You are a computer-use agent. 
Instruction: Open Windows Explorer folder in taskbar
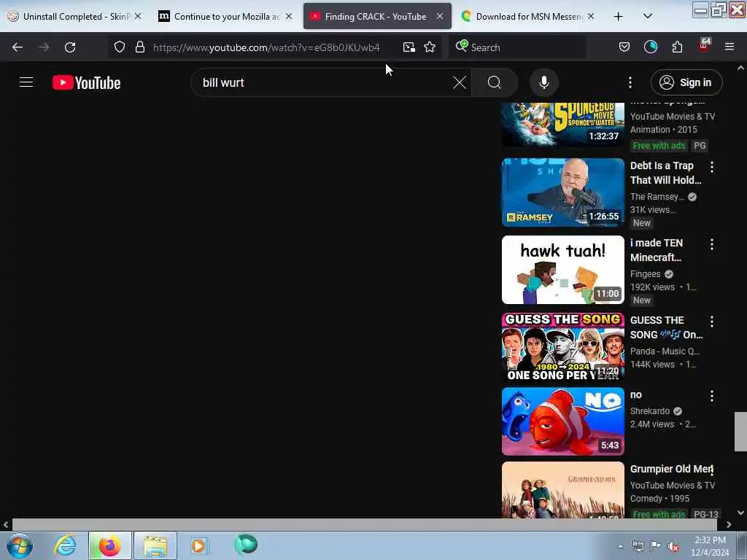[155, 545]
